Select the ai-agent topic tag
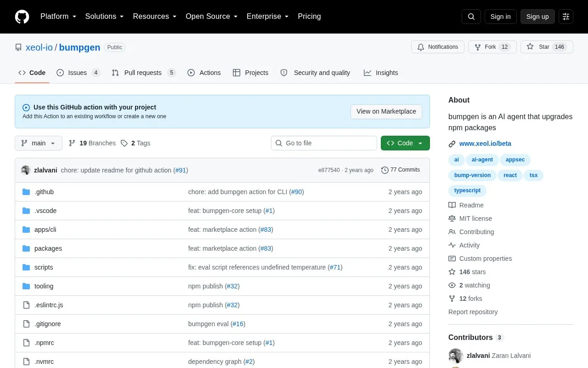The width and height of the screenshot is (588, 368). pyautogui.click(x=482, y=160)
